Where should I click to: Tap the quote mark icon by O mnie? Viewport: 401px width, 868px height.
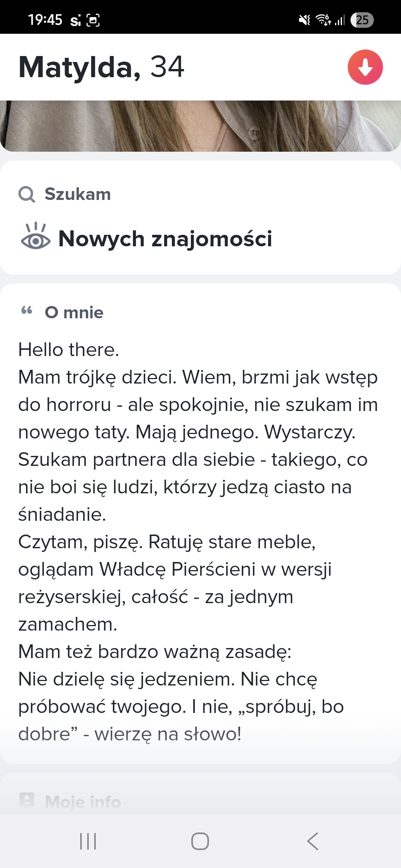pyautogui.click(x=27, y=310)
